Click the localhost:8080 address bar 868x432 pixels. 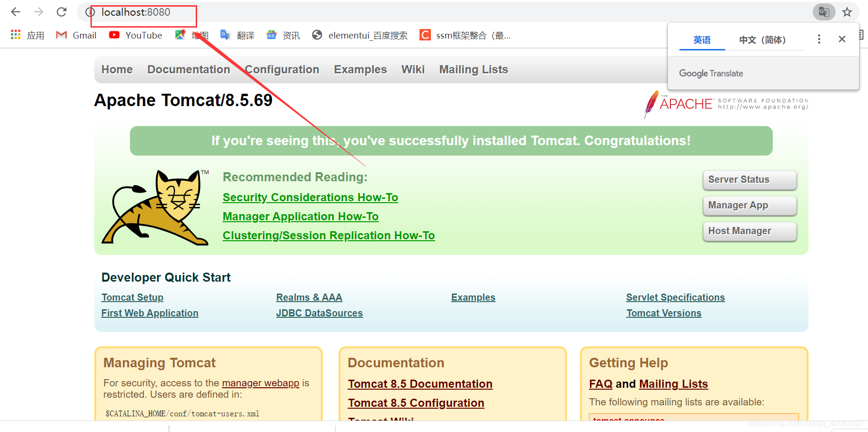click(136, 12)
